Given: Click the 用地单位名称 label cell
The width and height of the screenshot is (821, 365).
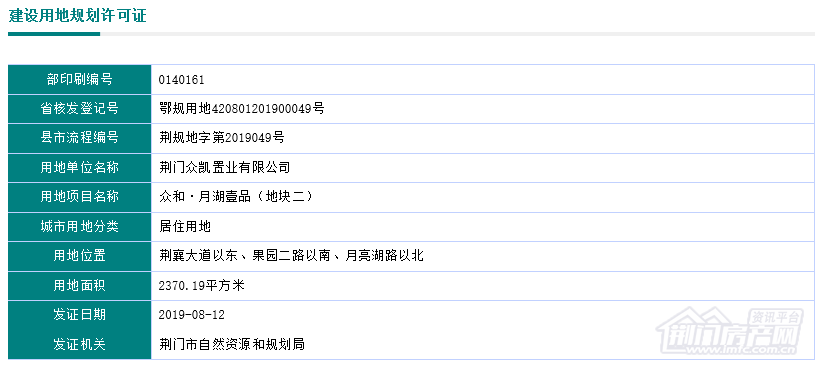Looking at the screenshot, I should pyautogui.click(x=80, y=168).
